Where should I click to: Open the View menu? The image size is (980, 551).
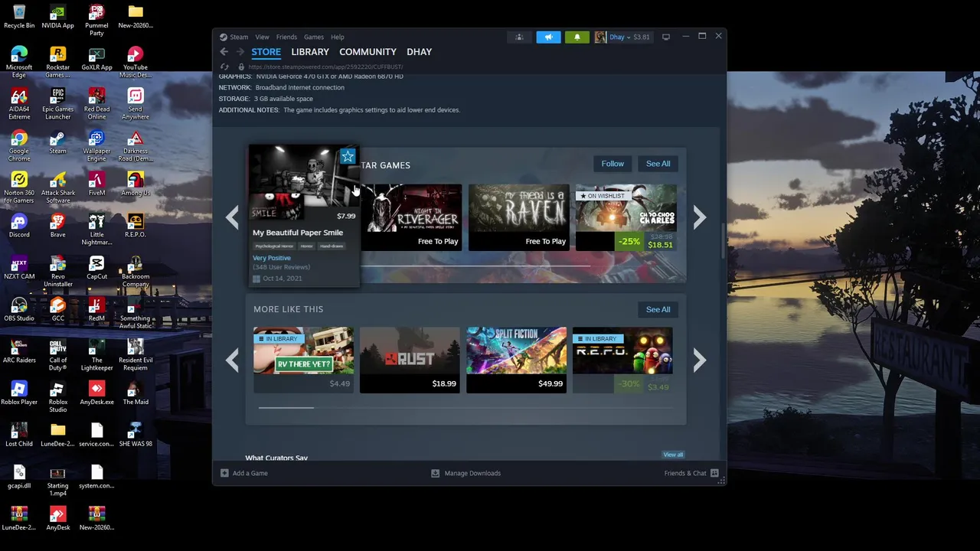262,37
